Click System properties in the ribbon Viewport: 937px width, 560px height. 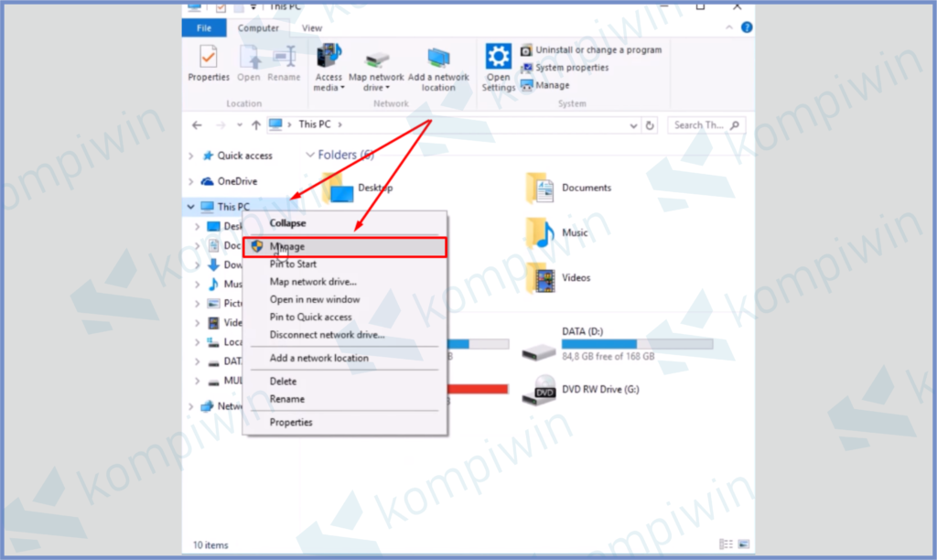click(572, 68)
